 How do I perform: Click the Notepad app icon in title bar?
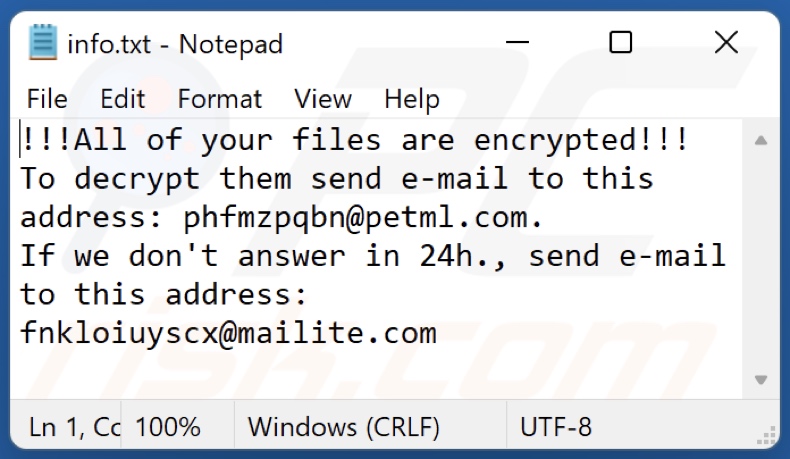pyautogui.click(x=43, y=43)
